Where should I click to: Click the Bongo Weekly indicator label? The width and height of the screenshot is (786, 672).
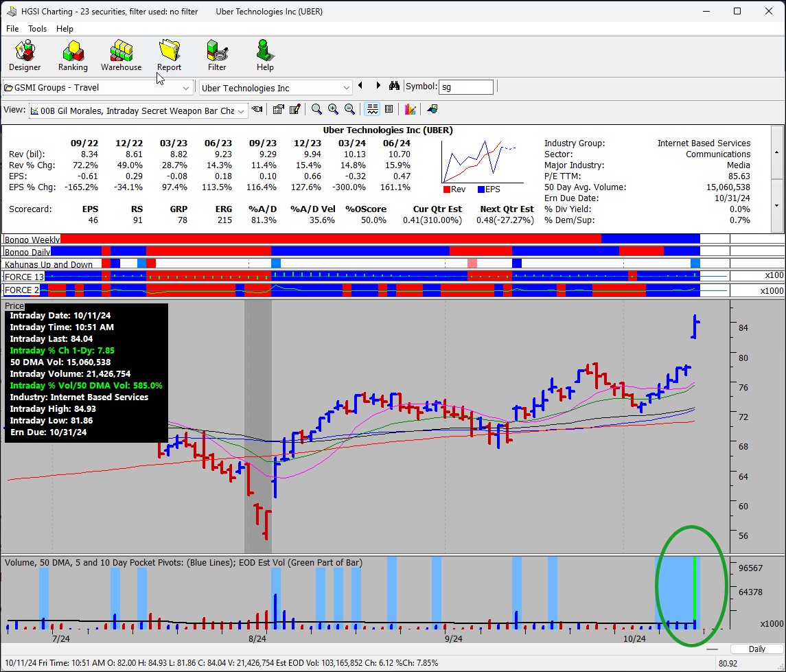pos(32,240)
